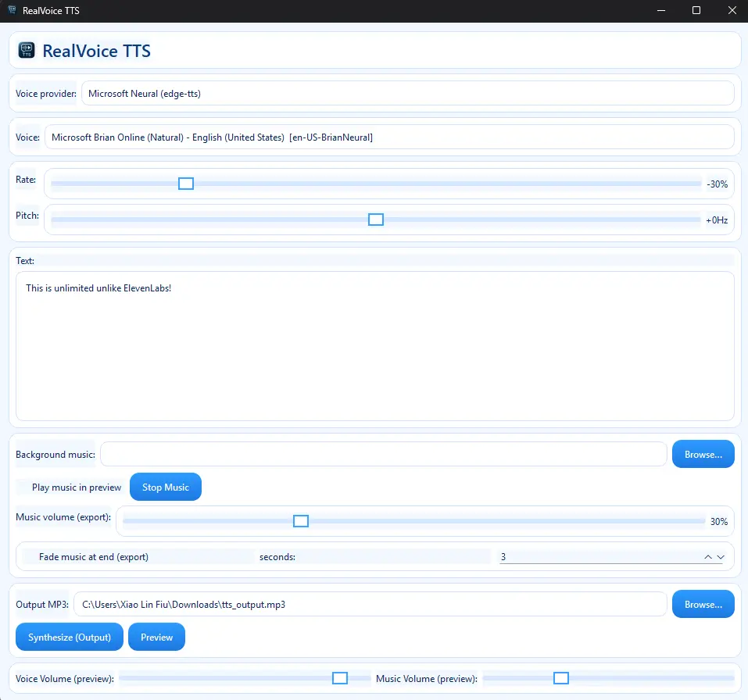The width and height of the screenshot is (748, 700).
Task: Close the RealVoice TTS window
Action: pyautogui.click(x=732, y=10)
